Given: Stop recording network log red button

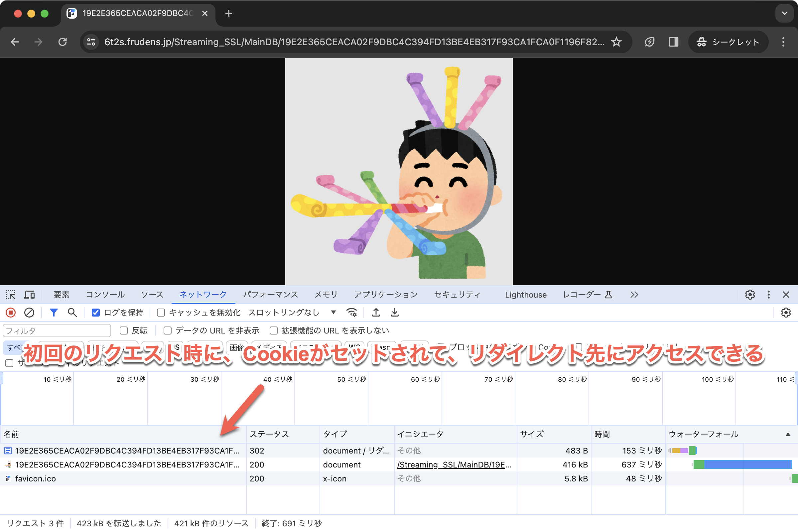Looking at the screenshot, I should click(x=11, y=312).
